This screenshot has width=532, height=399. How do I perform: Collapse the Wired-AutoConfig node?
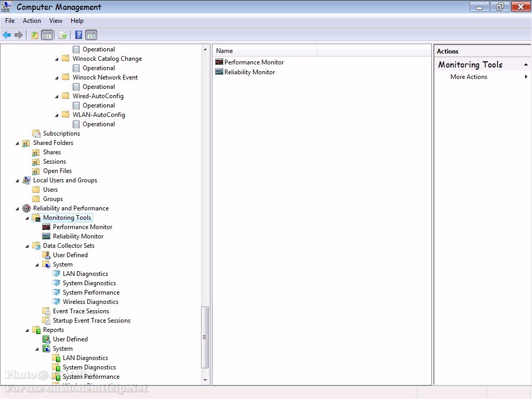57,97
